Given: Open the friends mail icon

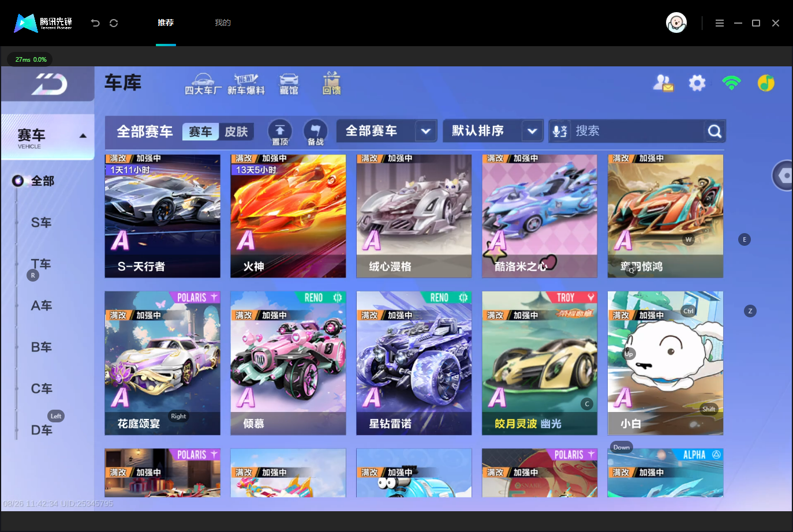Looking at the screenshot, I should pos(663,83).
